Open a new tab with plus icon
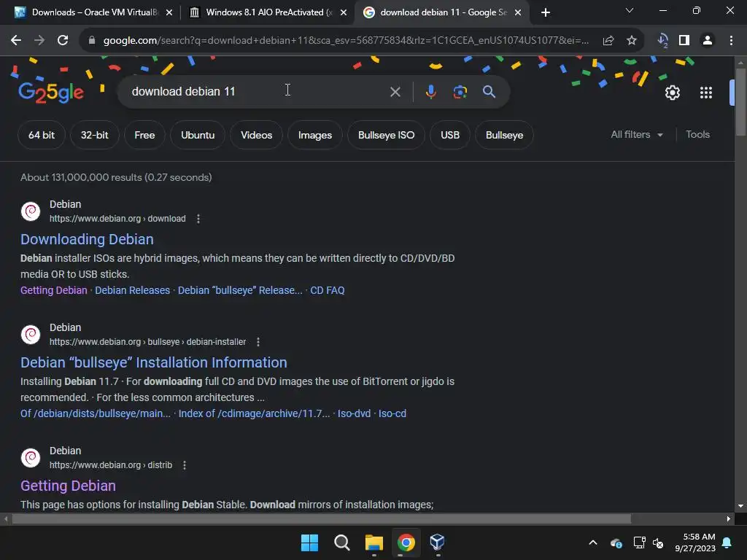 pyautogui.click(x=546, y=12)
